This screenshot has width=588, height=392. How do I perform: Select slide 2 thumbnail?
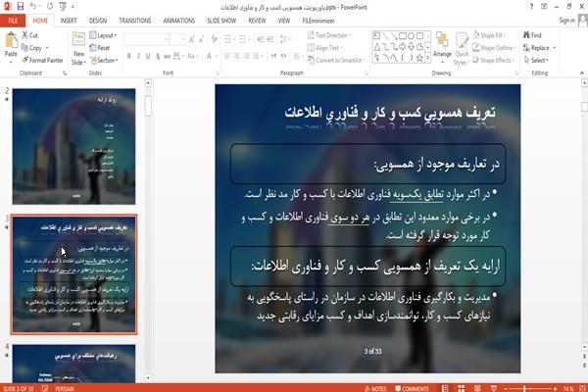click(x=73, y=146)
